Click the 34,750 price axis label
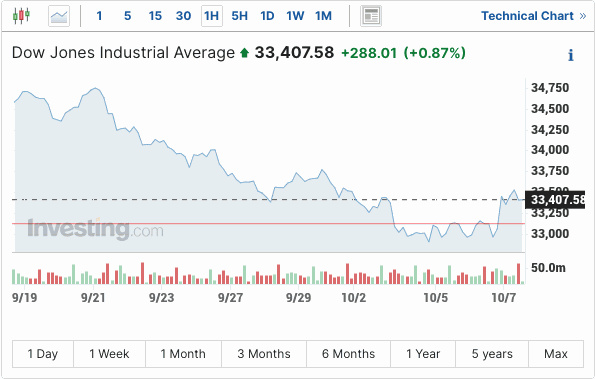This screenshot has height=379, width=595. click(x=550, y=88)
